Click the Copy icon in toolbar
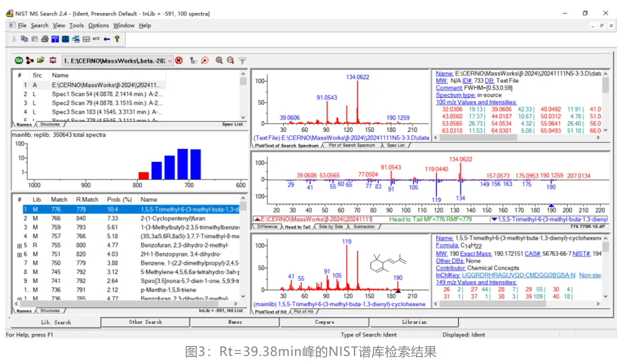This screenshot has width=624, height=364. click(24, 39)
